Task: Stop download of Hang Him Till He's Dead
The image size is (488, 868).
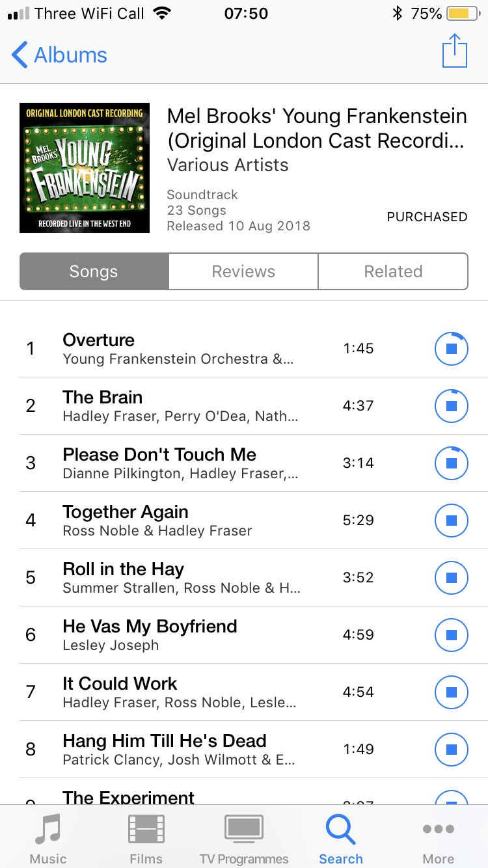Action: 452,750
